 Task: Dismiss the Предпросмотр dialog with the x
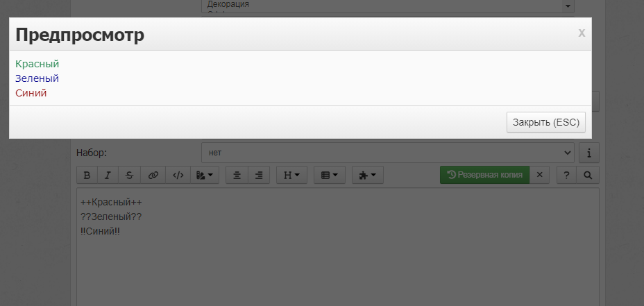582,33
